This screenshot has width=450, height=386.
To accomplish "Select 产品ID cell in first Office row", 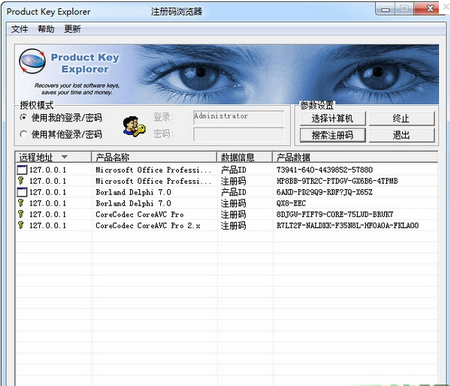I will (233, 170).
